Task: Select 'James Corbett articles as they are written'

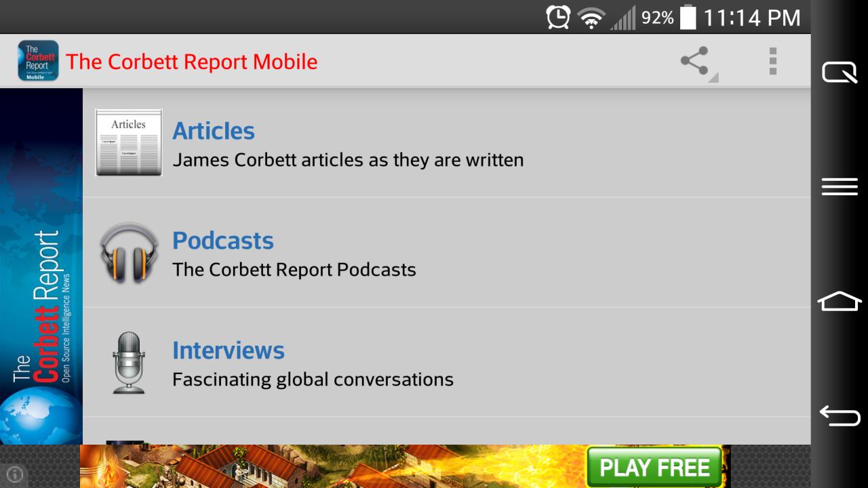Action: (348, 160)
